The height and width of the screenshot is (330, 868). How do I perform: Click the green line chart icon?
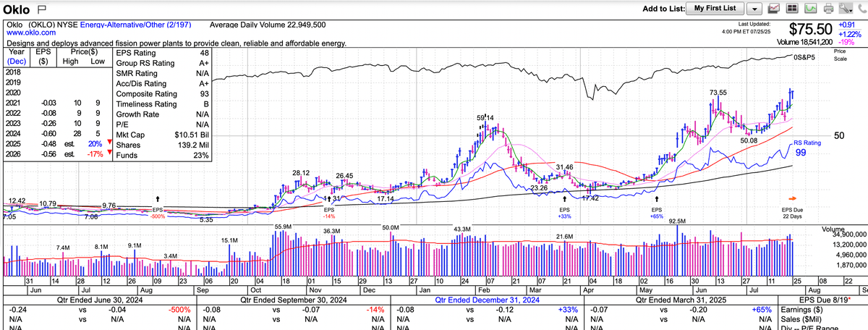point(810,9)
